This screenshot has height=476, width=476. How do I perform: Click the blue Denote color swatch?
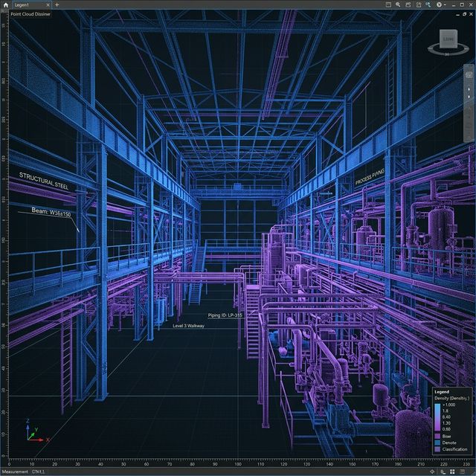[437, 443]
